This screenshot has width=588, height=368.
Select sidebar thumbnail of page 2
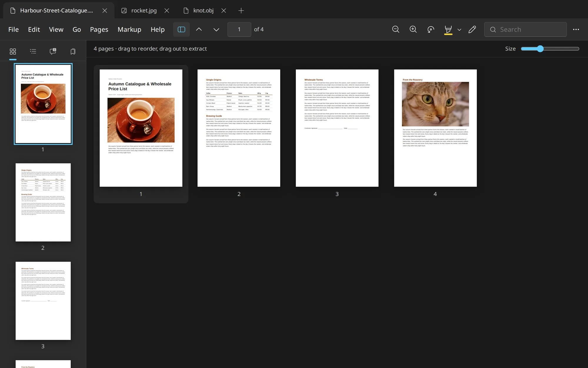pos(43,203)
